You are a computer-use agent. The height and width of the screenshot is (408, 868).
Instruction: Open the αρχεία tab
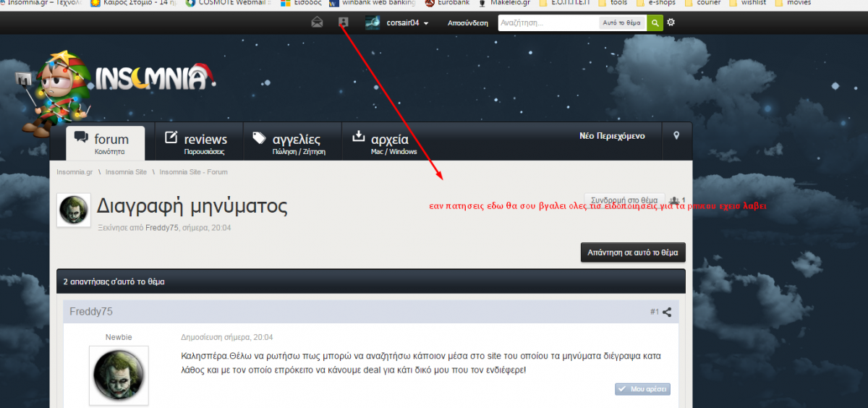(384, 143)
